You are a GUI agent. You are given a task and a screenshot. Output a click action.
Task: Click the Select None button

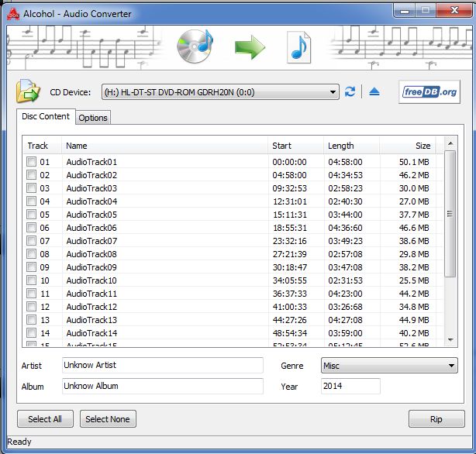108,419
